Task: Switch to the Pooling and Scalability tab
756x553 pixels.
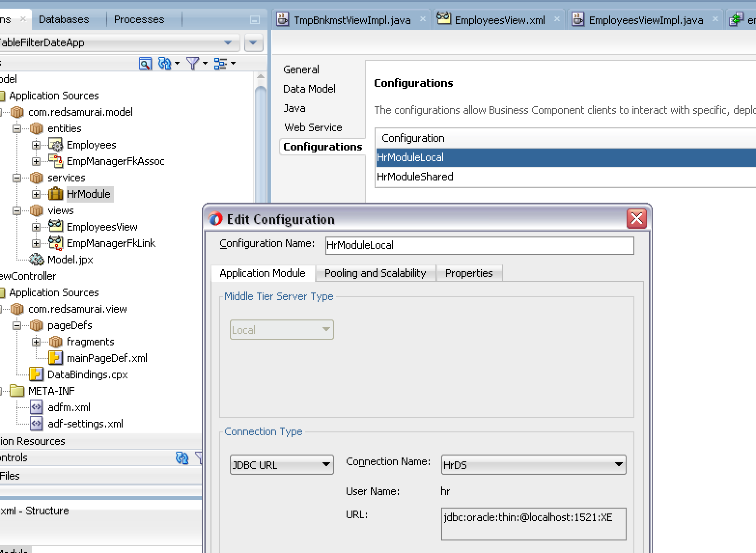Action: tap(375, 273)
